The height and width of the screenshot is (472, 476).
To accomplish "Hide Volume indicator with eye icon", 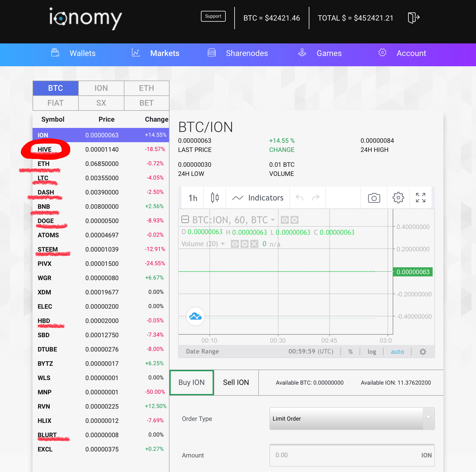I will pyautogui.click(x=235, y=244).
